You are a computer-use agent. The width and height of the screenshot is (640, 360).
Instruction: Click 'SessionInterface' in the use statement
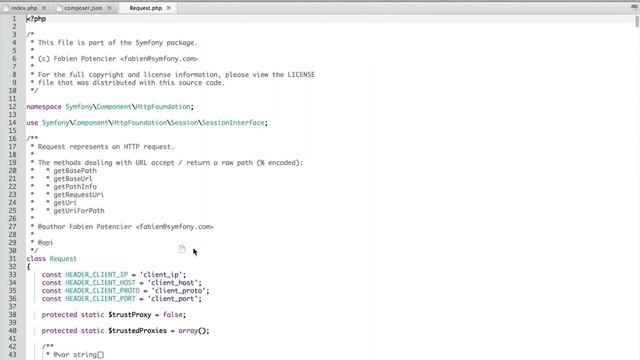[x=233, y=122]
